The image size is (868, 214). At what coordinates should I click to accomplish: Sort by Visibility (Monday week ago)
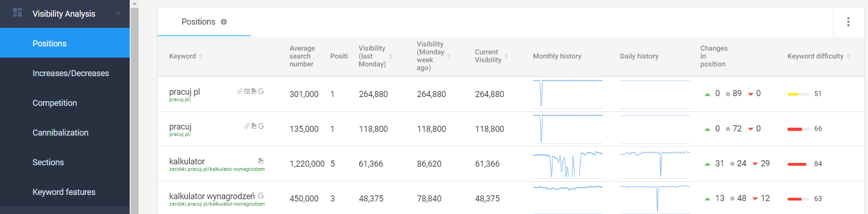[449, 56]
